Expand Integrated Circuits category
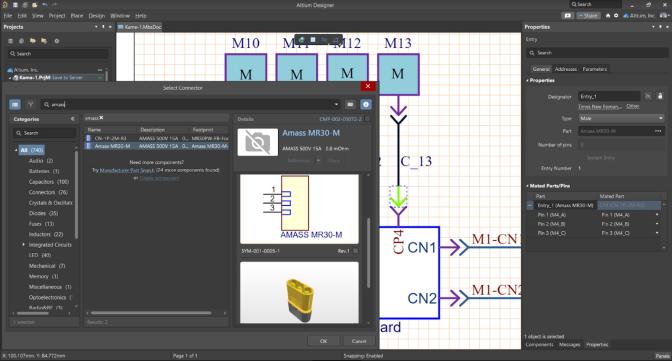The width and height of the screenshot is (672, 361). tap(24, 244)
